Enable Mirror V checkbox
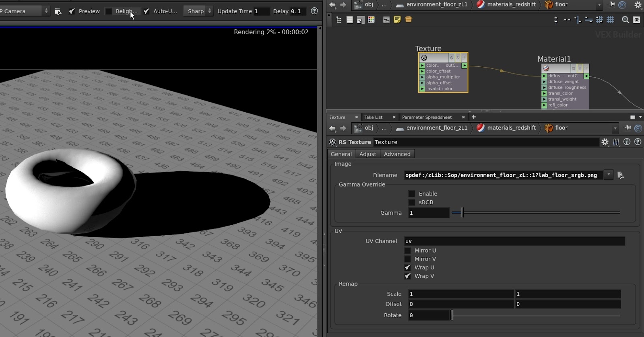This screenshot has height=337, width=644. (x=407, y=259)
